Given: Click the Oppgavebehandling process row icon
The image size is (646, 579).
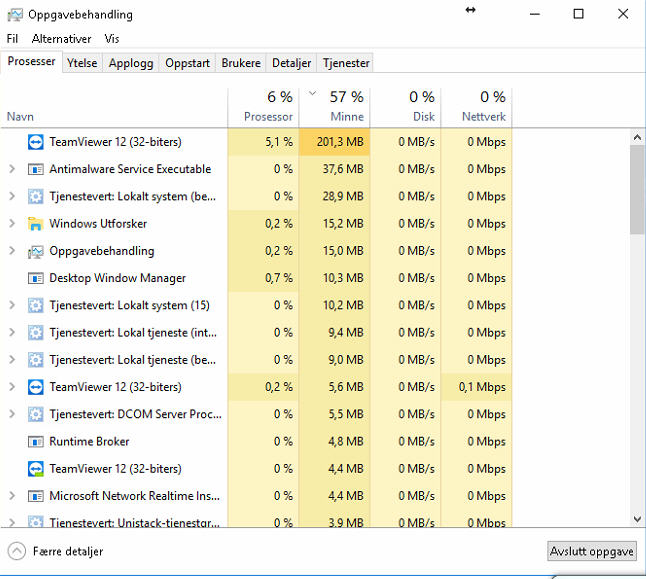Looking at the screenshot, I should point(35,251).
